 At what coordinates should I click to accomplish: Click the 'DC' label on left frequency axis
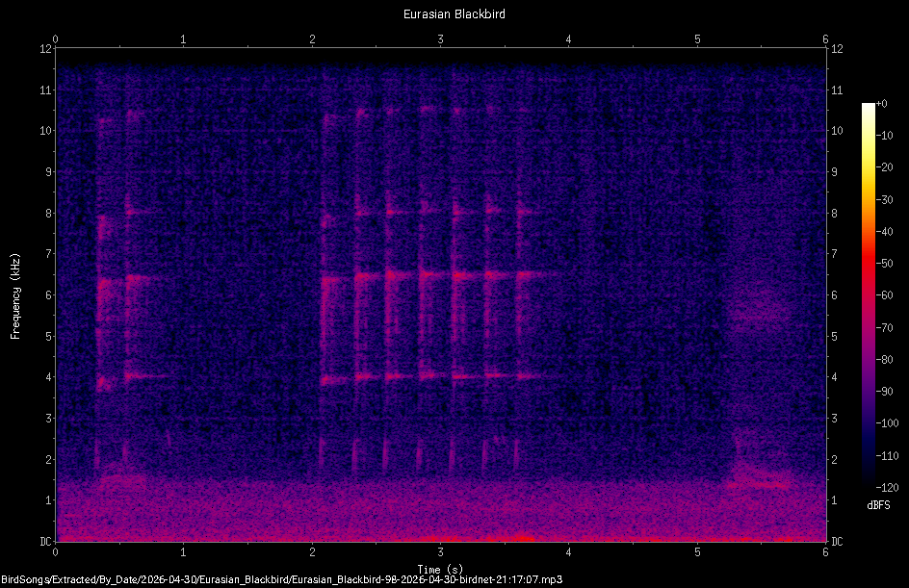(x=46, y=542)
